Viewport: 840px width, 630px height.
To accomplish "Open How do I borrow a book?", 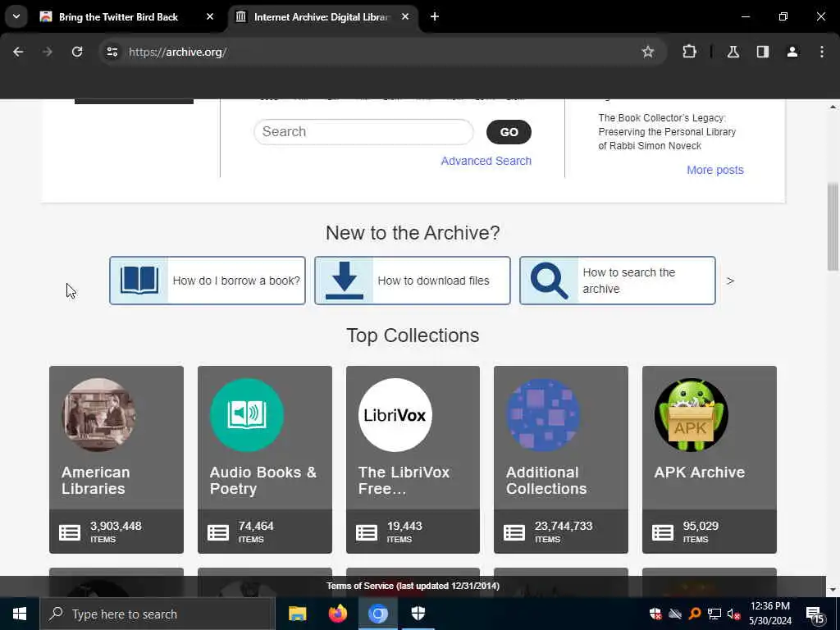I will point(208,281).
